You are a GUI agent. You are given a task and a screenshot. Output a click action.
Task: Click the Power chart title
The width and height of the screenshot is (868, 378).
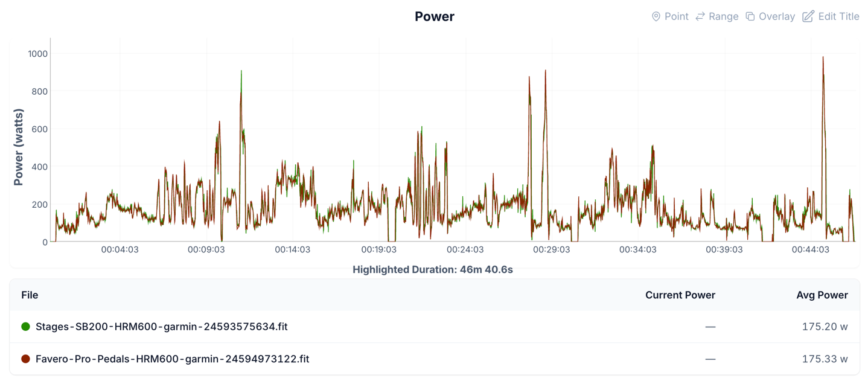point(435,16)
